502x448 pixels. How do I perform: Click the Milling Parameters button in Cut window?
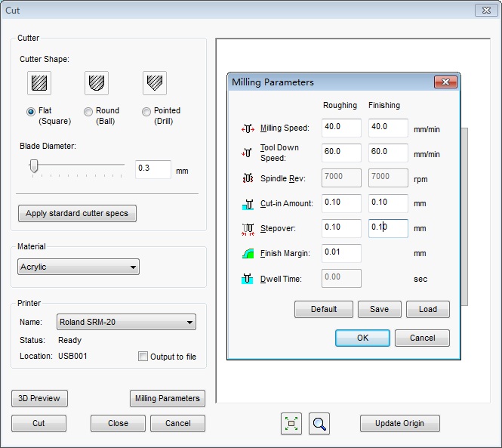[168, 398]
